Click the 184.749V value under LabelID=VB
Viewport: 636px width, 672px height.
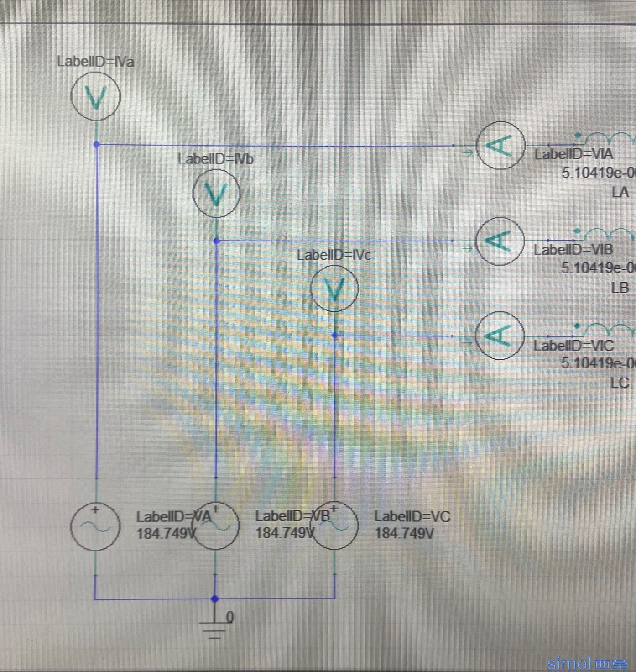click(x=285, y=533)
